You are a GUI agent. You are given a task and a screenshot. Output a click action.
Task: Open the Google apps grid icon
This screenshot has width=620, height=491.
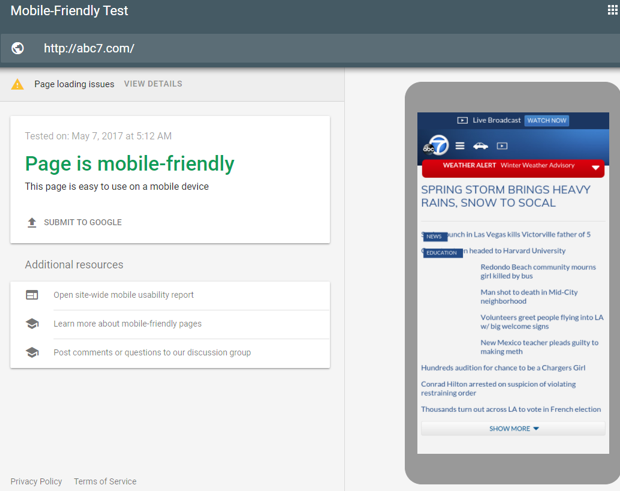point(612,10)
